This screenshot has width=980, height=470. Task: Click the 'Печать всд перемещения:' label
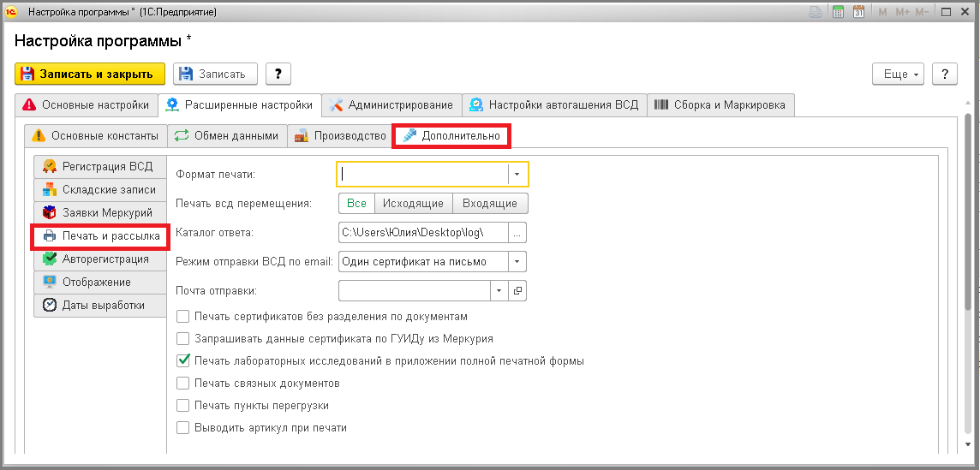click(244, 203)
